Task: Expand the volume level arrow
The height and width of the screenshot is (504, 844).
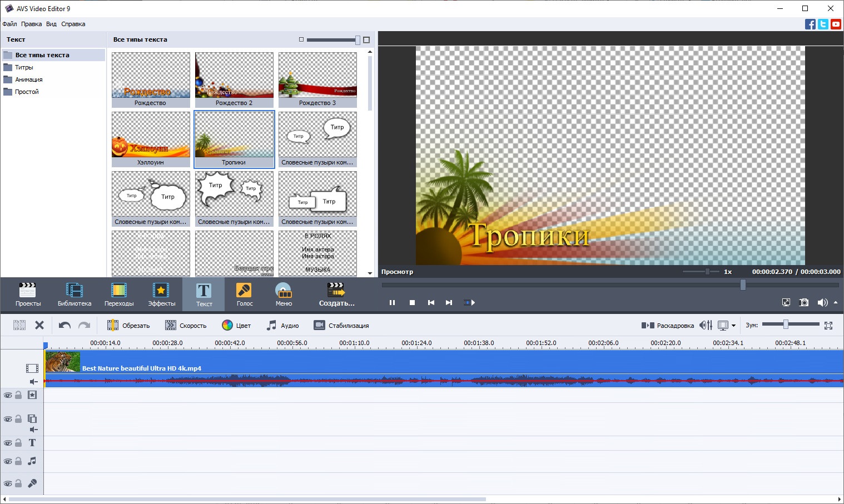Action: tap(835, 302)
